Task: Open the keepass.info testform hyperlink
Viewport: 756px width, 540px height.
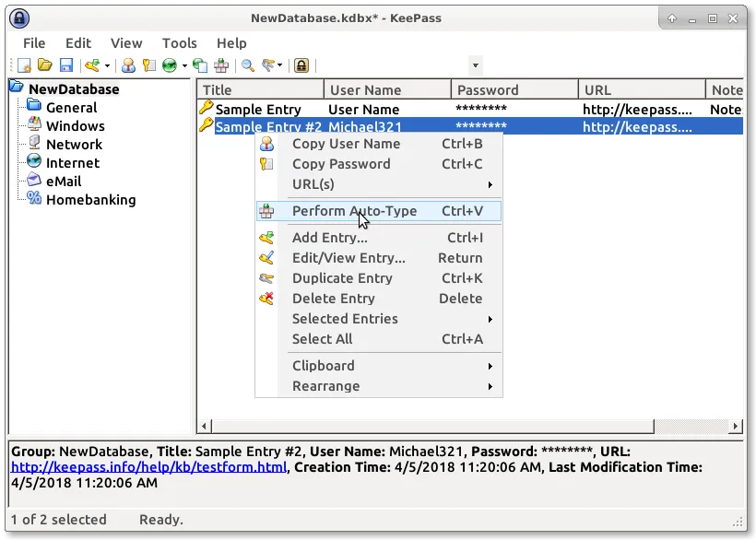Action: tap(148, 467)
